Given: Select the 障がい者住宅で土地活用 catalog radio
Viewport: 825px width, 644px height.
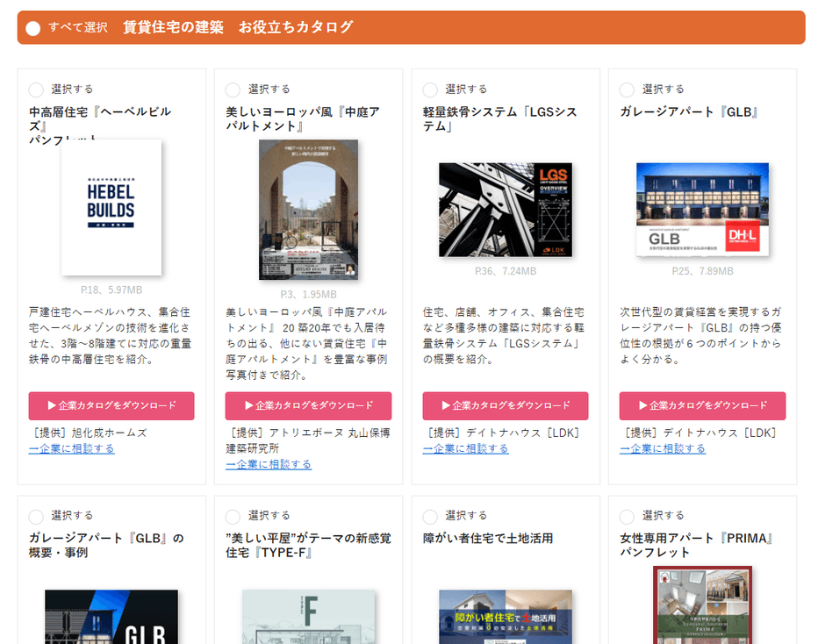Looking at the screenshot, I should click(x=430, y=516).
